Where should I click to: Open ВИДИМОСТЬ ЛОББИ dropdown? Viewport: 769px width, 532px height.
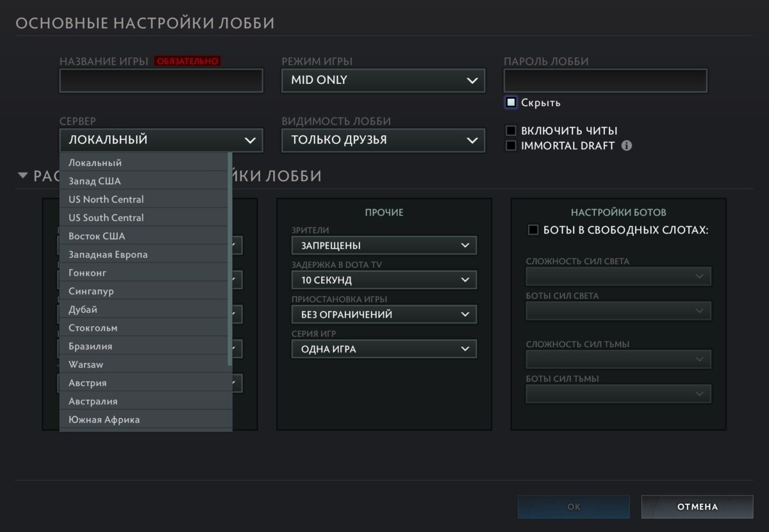pyautogui.click(x=383, y=140)
